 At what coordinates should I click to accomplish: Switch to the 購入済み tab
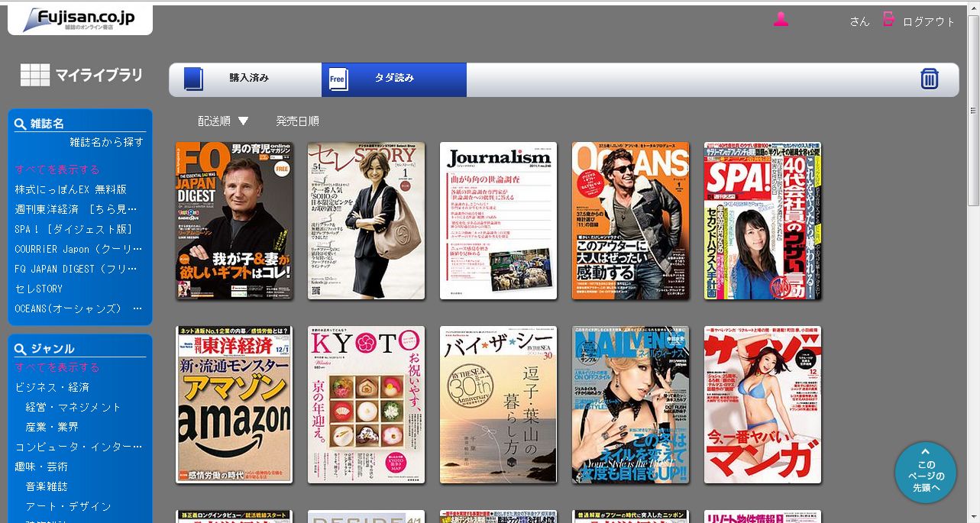245,79
